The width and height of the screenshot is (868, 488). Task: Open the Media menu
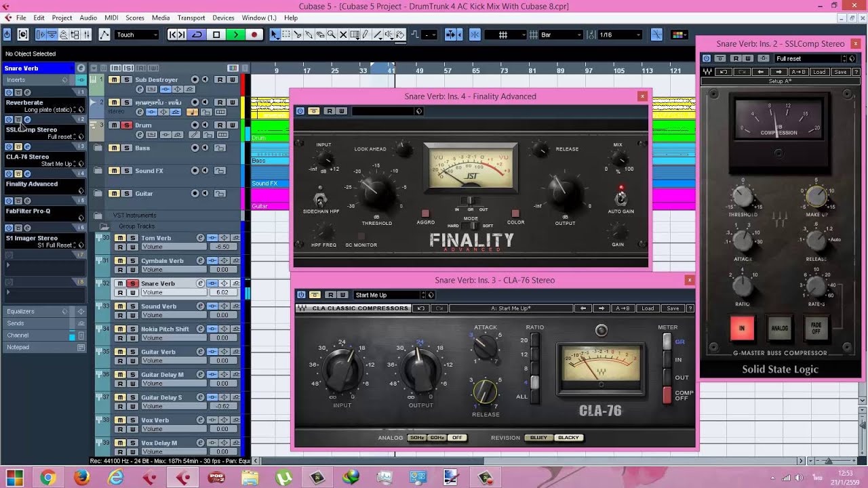tap(161, 18)
